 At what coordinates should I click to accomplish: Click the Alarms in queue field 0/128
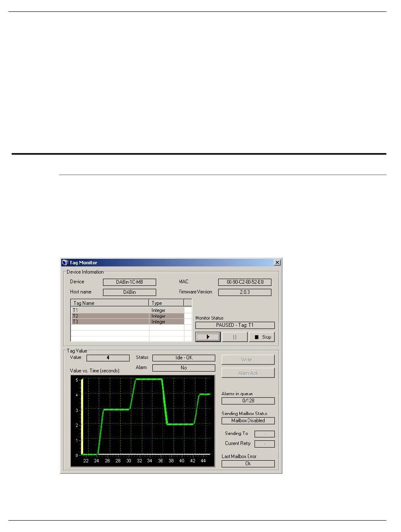tap(248, 401)
